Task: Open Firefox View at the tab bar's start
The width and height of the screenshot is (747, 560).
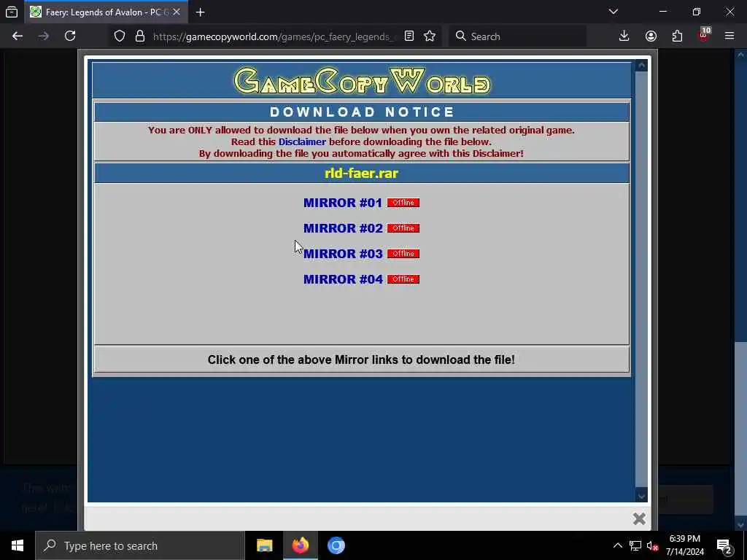Action: (x=12, y=12)
